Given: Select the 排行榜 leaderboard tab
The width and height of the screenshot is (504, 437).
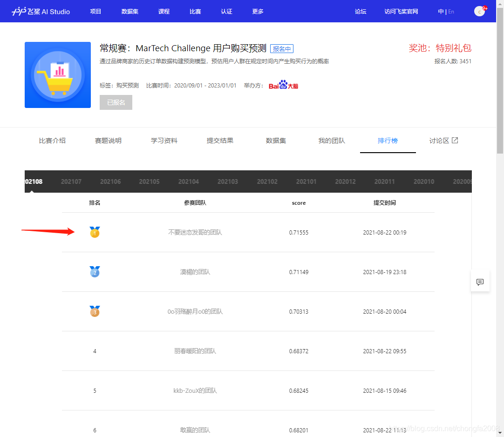Looking at the screenshot, I should (x=388, y=141).
